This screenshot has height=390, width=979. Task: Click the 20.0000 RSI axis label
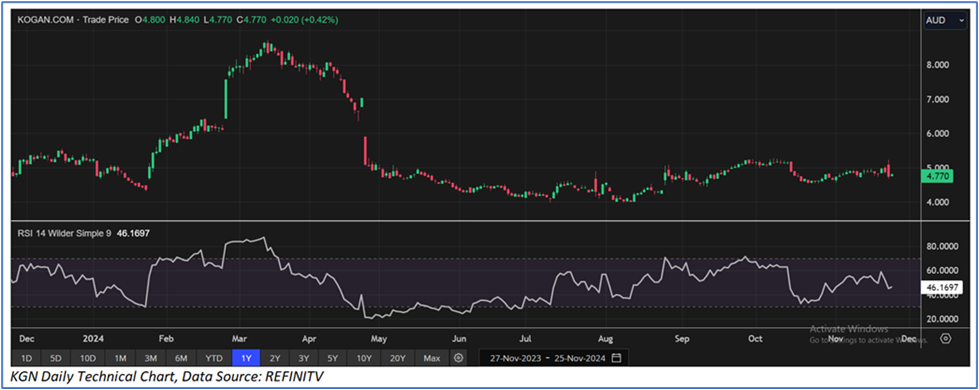tap(941, 319)
